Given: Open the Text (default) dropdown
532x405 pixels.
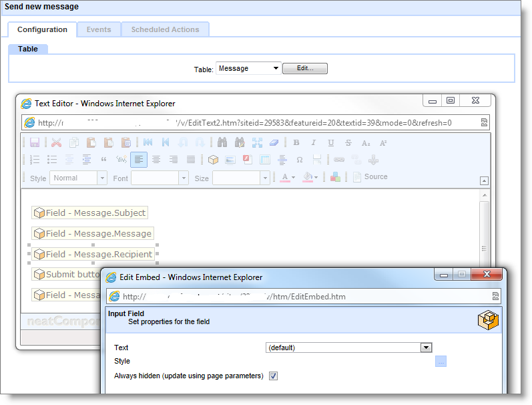Looking at the screenshot, I should [x=349, y=348].
